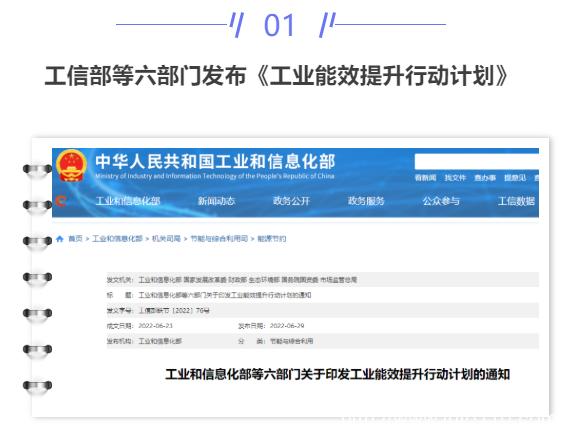Click the national emblem logo
Viewport: 565px width, 433px height.
pos(72,165)
